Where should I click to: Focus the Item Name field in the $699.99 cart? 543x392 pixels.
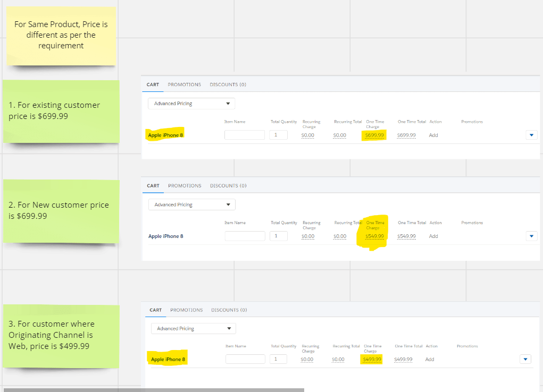(x=244, y=135)
